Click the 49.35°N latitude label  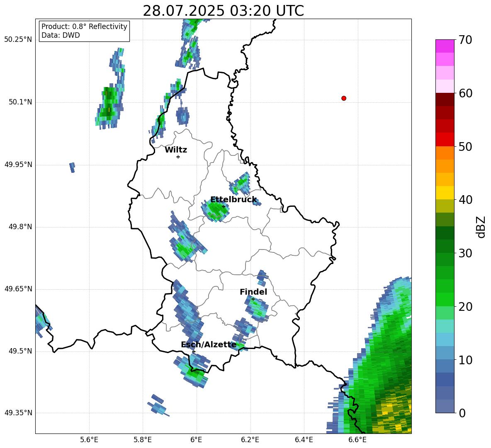click(x=18, y=413)
